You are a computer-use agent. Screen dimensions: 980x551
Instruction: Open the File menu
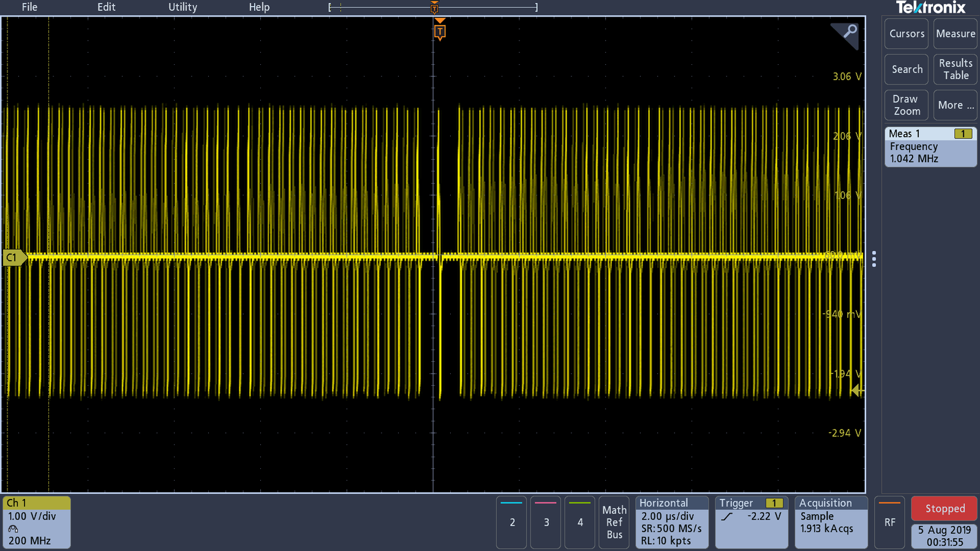29,7
